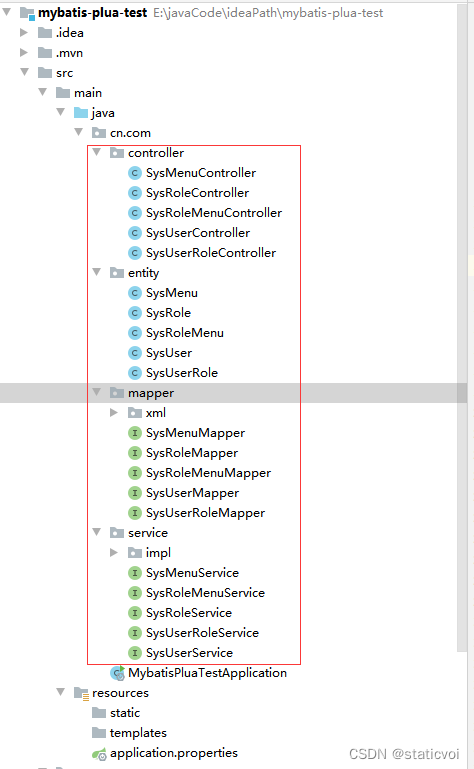Open SysRoleMenu entity file name
The image size is (474, 769).
(x=184, y=333)
